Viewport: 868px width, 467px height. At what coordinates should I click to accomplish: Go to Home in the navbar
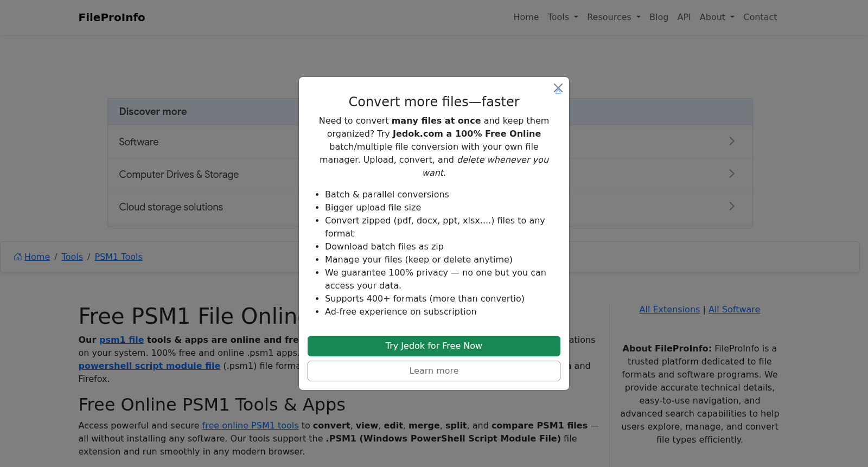(x=526, y=17)
